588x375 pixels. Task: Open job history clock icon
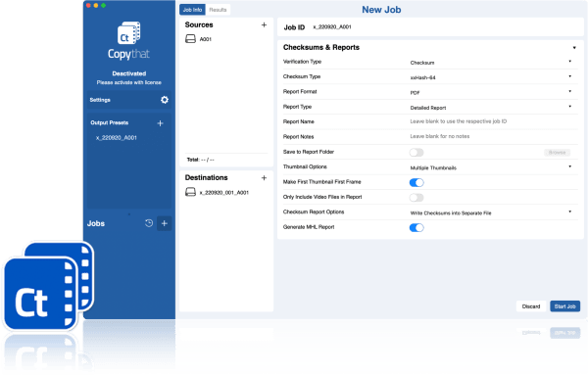(149, 223)
